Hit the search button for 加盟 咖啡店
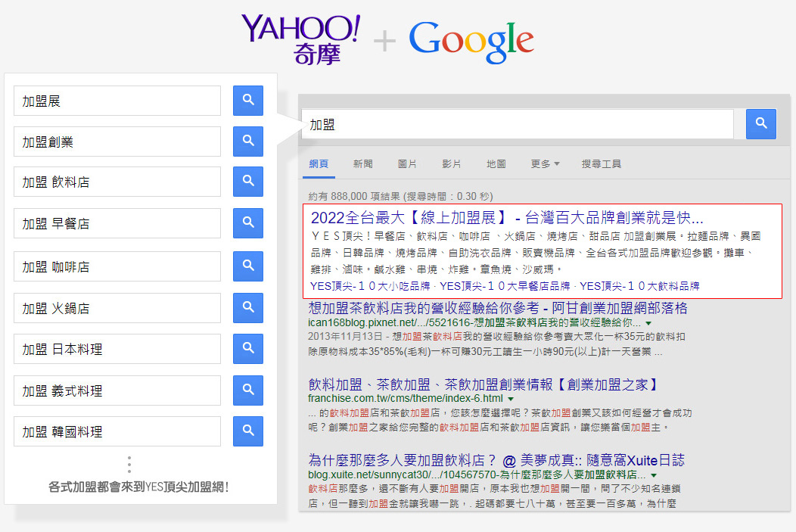The height and width of the screenshot is (532, 796). [247, 266]
